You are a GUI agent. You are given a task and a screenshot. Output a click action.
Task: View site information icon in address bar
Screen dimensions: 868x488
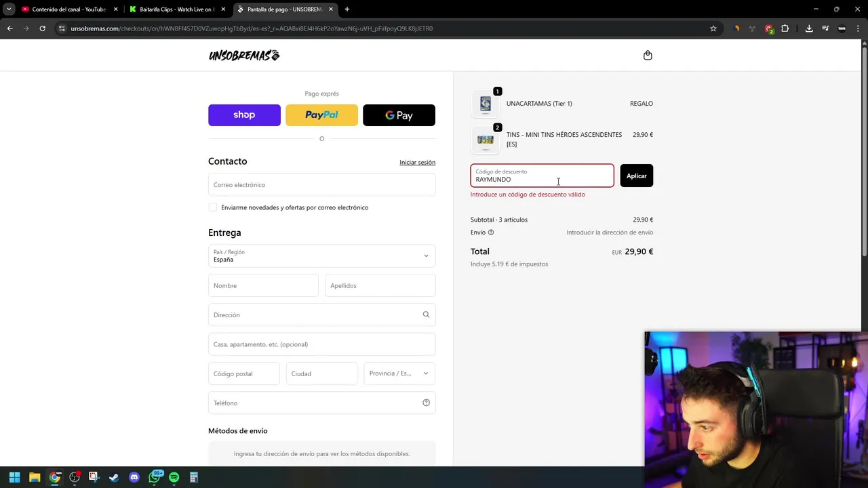[62, 28]
